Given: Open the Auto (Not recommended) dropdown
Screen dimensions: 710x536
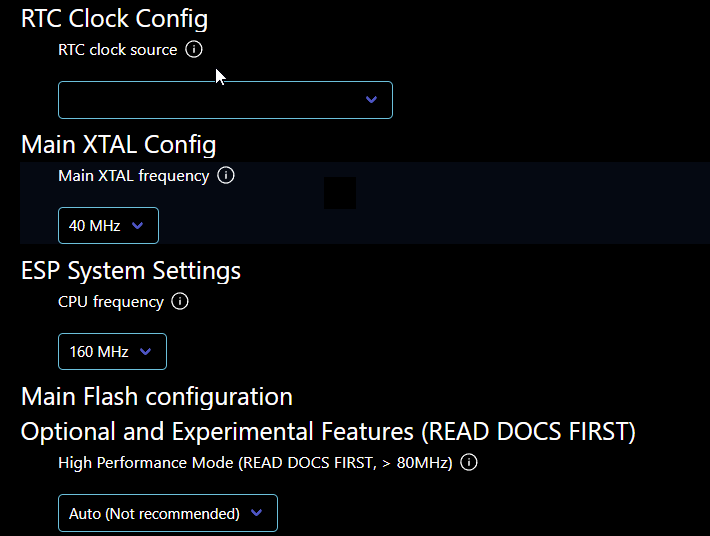Looking at the screenshot, I should coord(168,513).
